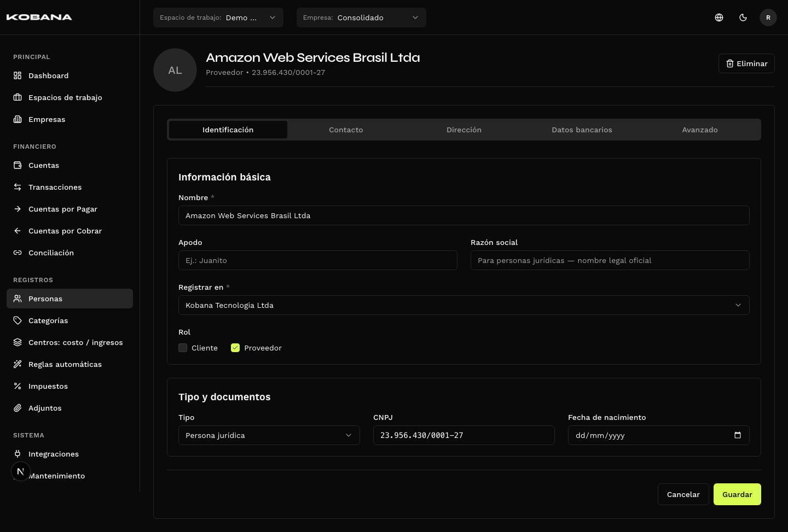This screenshot has height=532, width=788.
Task: Click the Transacciones arrows icon
Action: click(18, 187)
